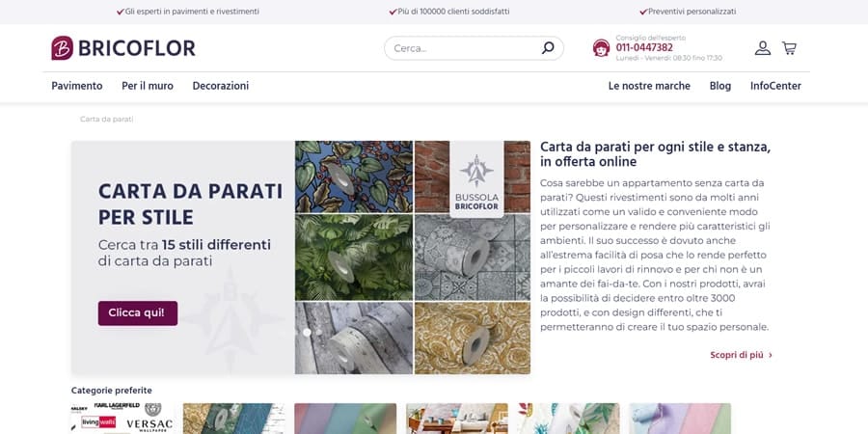The image size is (868, 434).
Task: Click the grey tile pattern wallpaper image
Action: point(473,259)
